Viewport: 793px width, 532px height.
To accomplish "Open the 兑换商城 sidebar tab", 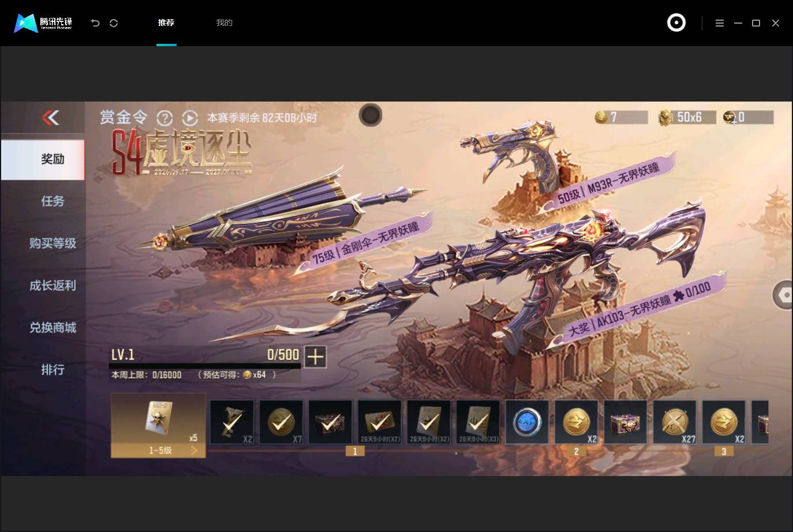I will 53,328.
